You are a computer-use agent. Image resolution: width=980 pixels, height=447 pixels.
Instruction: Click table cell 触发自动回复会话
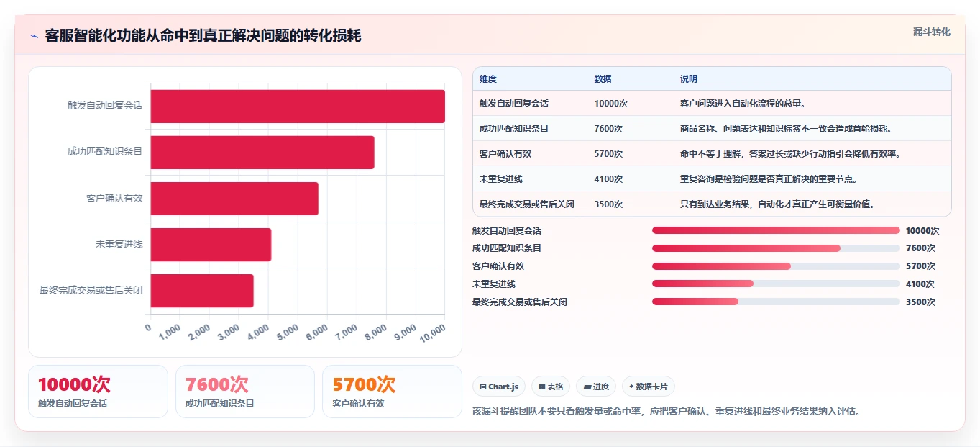click(514, 104)
